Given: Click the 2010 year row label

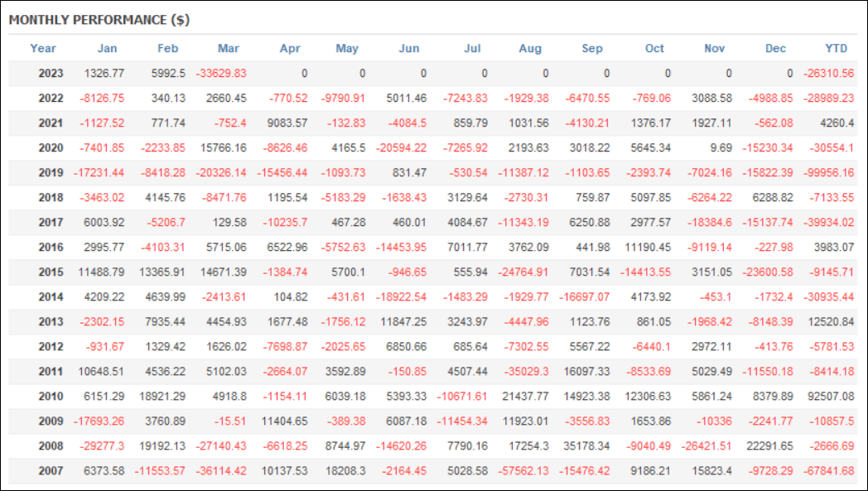Looking at the screenshot, I should 51,397.
